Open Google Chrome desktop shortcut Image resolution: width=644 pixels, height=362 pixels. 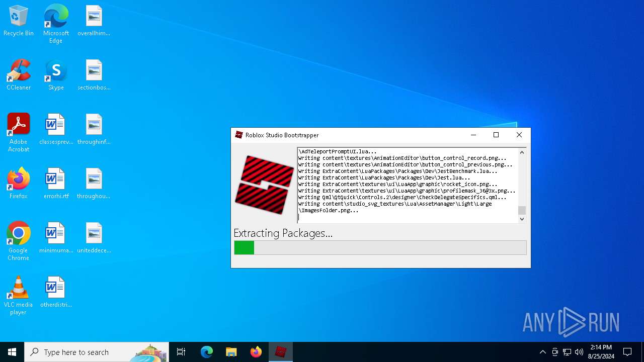point(19,241)
